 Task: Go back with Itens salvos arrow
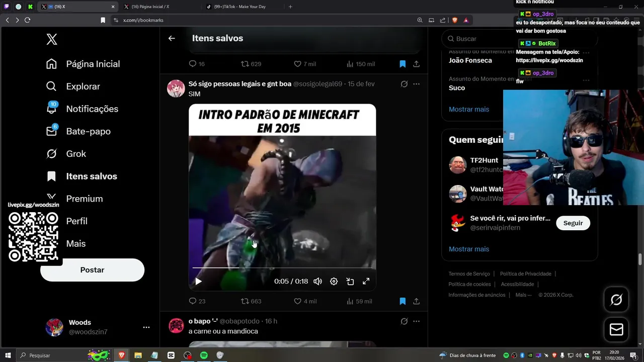[172, 38]
